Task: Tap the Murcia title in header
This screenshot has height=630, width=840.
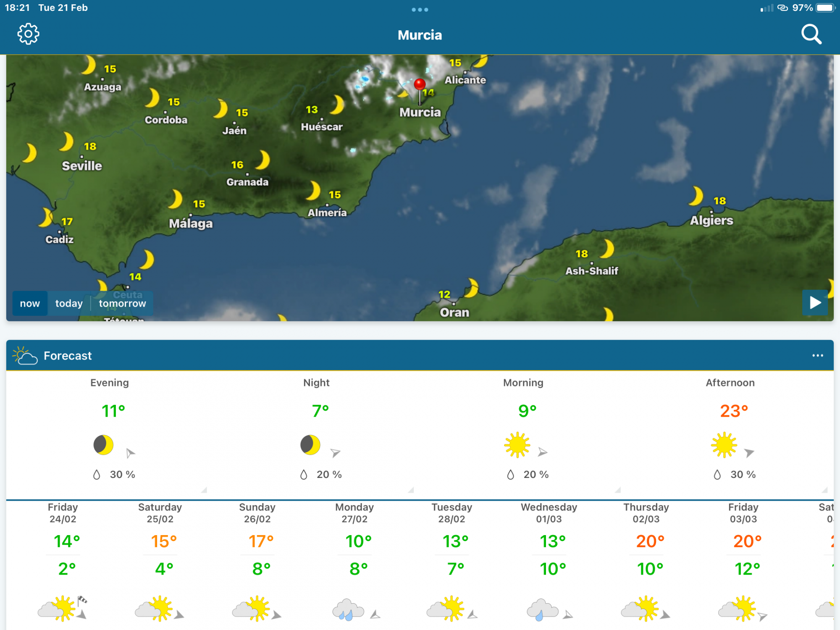Action: coord(420,35)
